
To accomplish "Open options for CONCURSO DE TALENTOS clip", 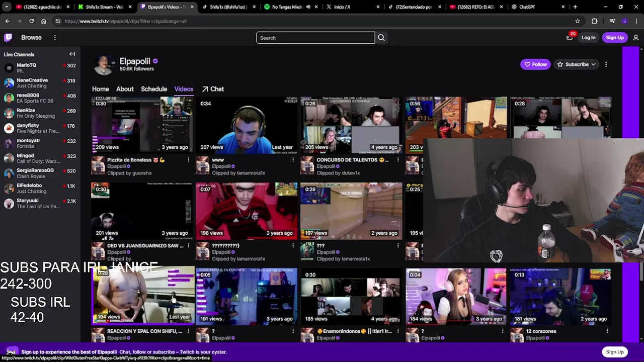I will pyautogui.click(x=397, y=160).
